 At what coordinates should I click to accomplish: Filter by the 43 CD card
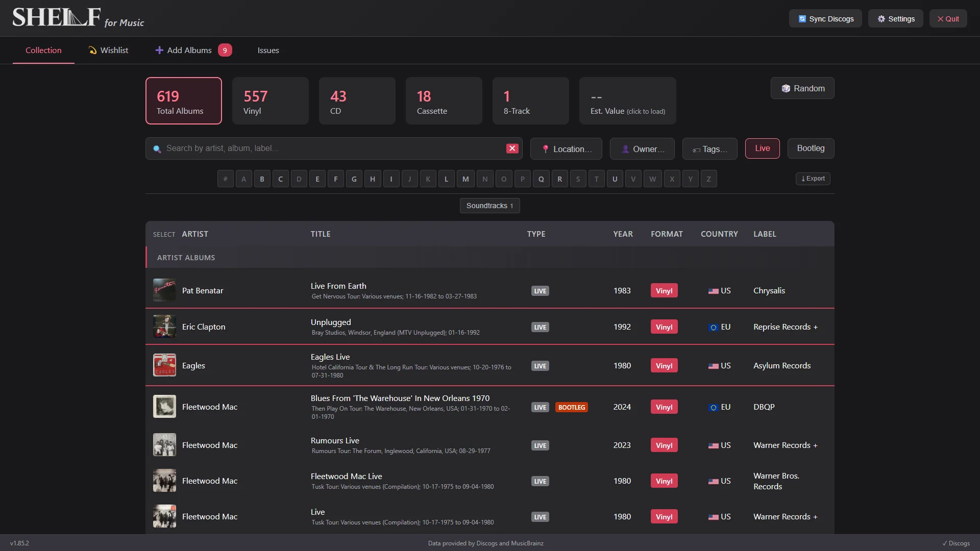[357, 101]
